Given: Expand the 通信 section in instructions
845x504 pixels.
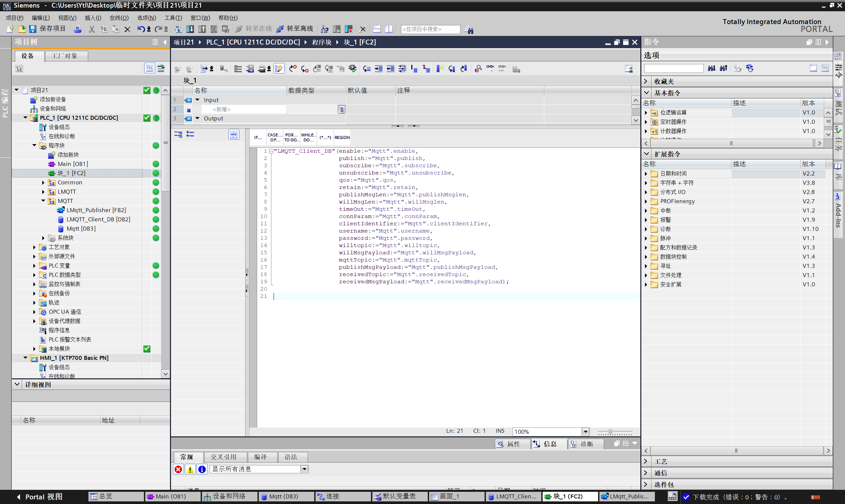Looking at the screenshot, I should click(x=646, y=473).
